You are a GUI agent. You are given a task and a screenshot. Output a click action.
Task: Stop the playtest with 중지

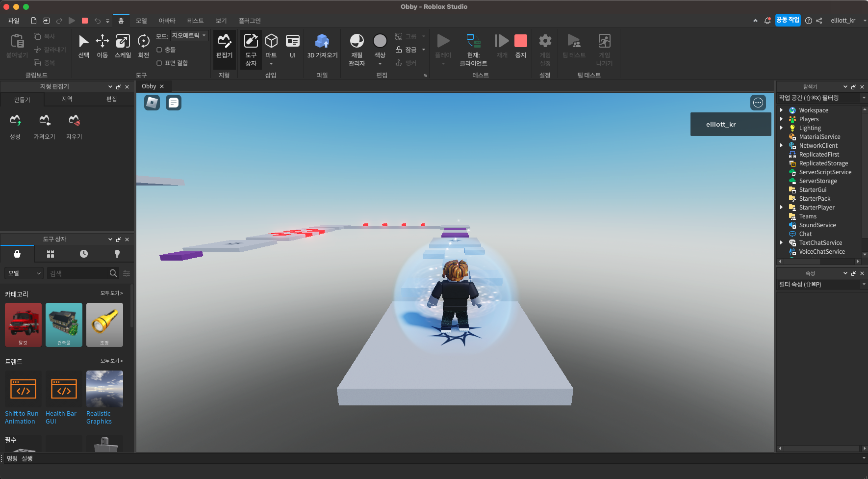pos(521,46)
